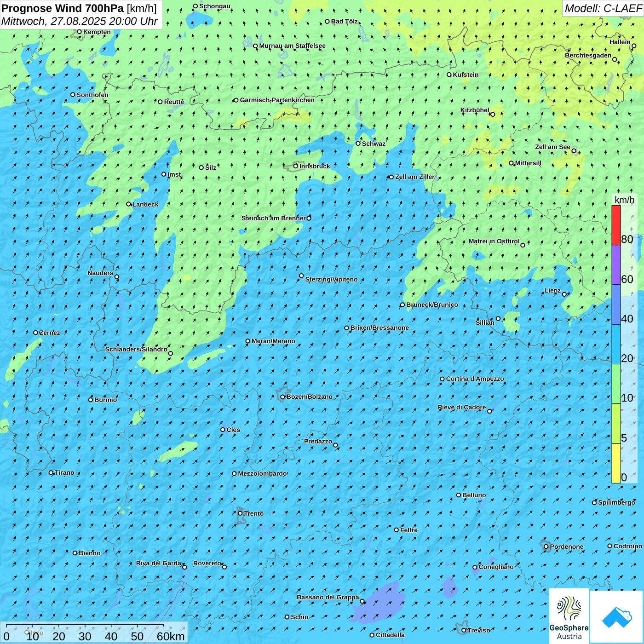Click the Nauders location marker
The height and width of the screenshot is (644, 644).
pos(117,277)
